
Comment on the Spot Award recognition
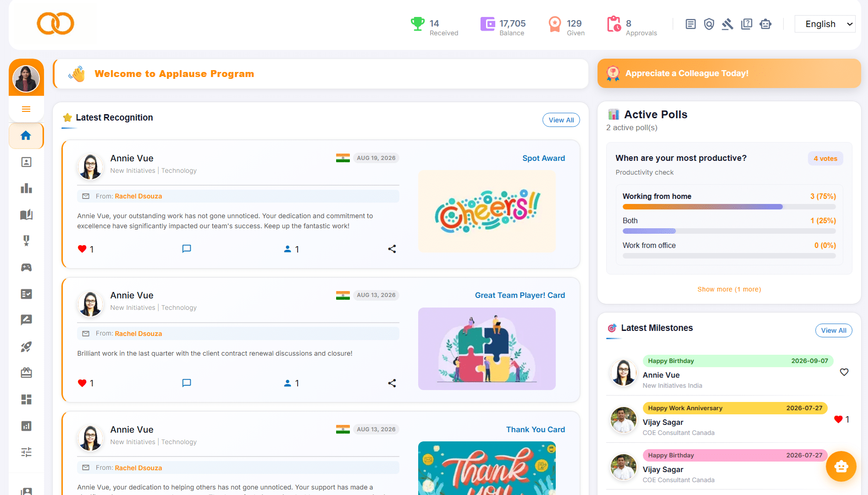(x=187, y=249)
